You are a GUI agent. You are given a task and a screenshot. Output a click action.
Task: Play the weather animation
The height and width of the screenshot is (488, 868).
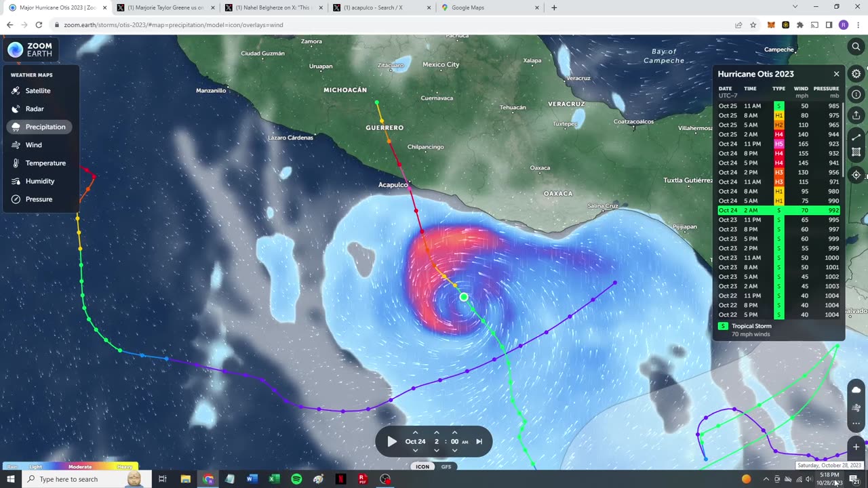point(392,441)
